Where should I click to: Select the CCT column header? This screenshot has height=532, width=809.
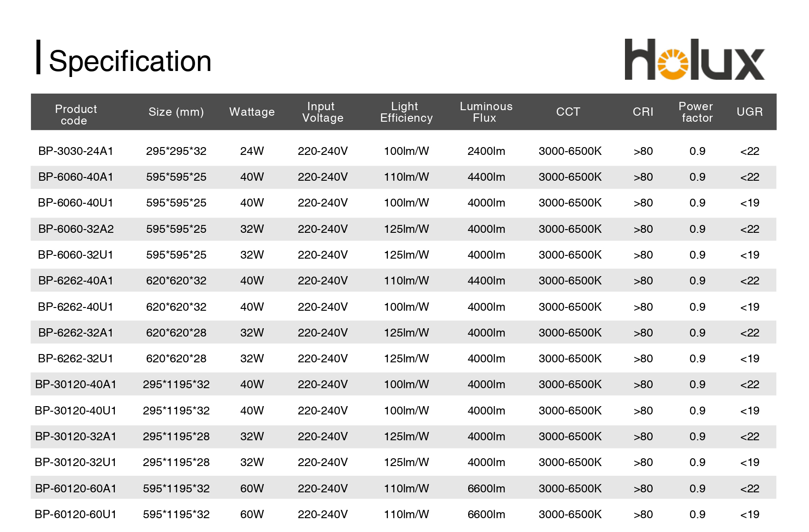pyautogui.click(x=568, y=112)
